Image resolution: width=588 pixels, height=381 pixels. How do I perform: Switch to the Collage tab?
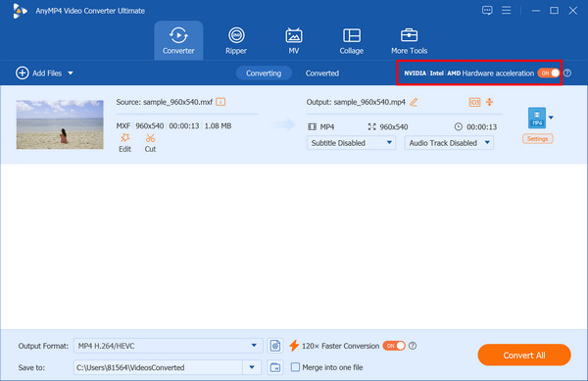pyautogui.click(x=352, y=40)
